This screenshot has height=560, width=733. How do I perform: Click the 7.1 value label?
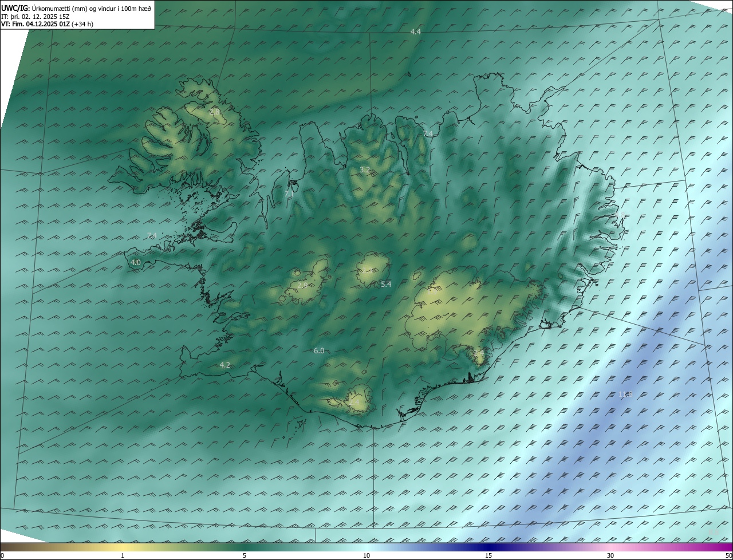(289, 194)
